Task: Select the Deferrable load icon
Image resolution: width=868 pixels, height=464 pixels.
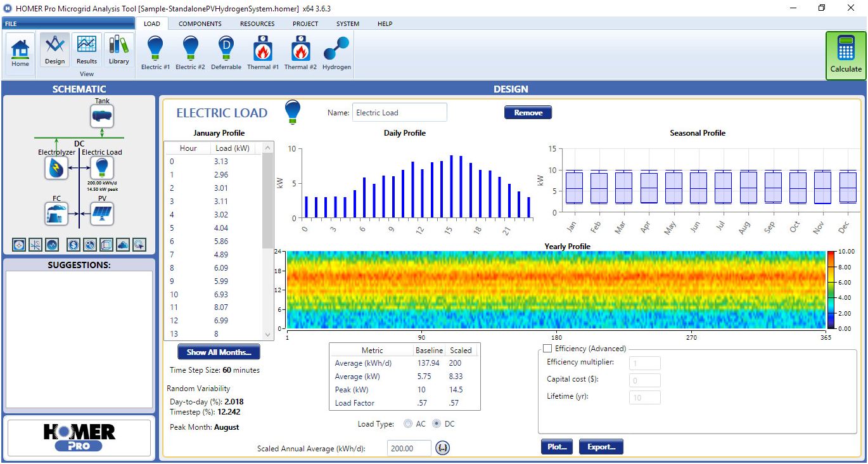Action: 226,51
